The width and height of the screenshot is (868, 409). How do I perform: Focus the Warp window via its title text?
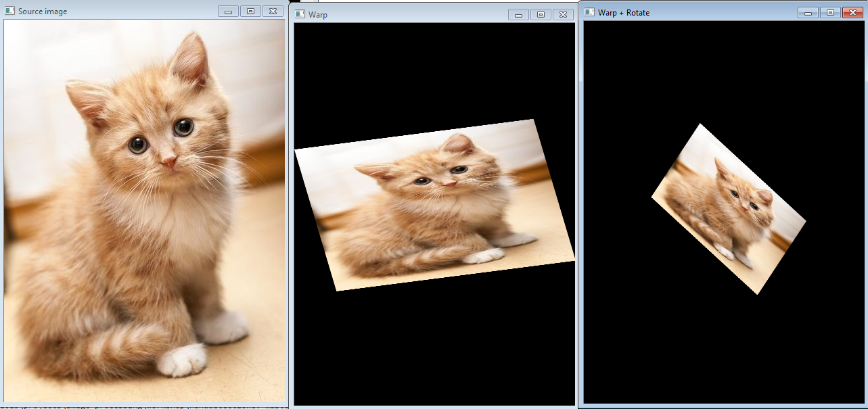click(318, 15)
